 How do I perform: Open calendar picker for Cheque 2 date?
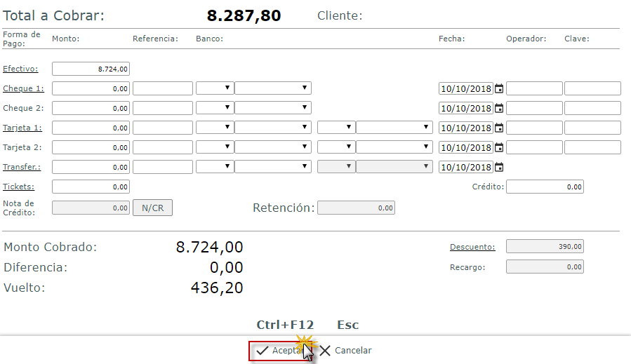(x=499, y=108)
